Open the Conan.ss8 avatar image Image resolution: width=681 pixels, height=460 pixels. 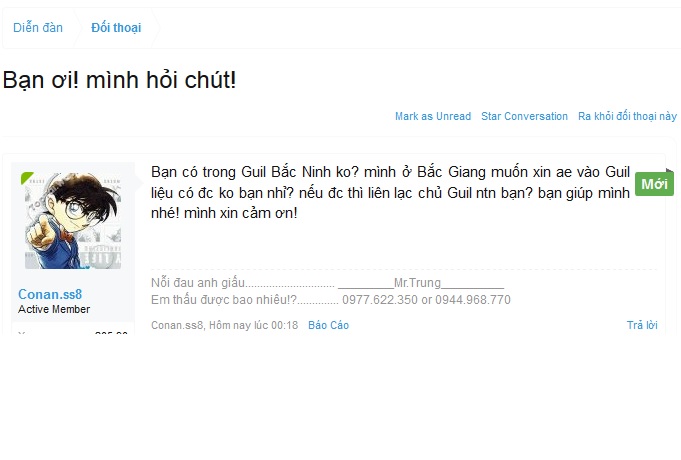pos(73,221)
